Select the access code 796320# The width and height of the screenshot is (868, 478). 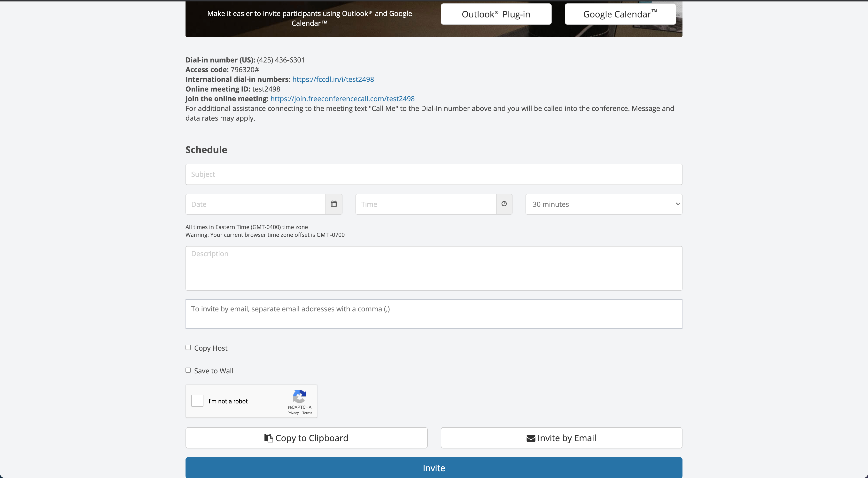coord(245,70)
